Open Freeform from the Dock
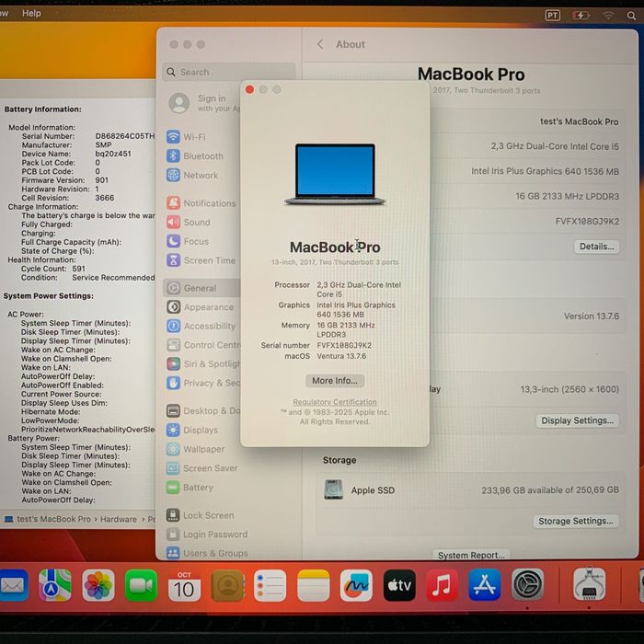 coord(356,585)
